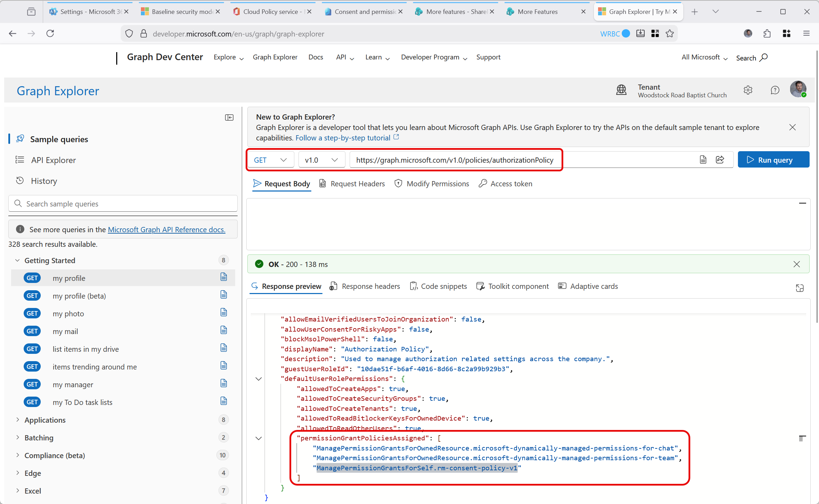This screenshot has height=504, width=819.
Task: Open the help and feedback icon
Action: pyautogui.click(x=775, y=90)
